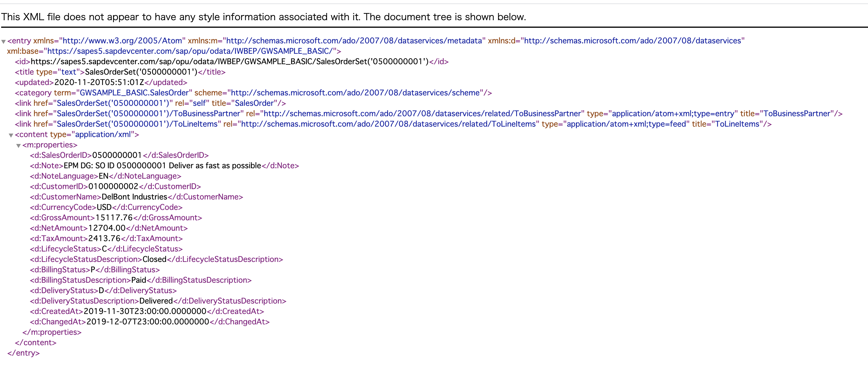Select the SalesOrderID value 0500000001

[x=116, y=155]
